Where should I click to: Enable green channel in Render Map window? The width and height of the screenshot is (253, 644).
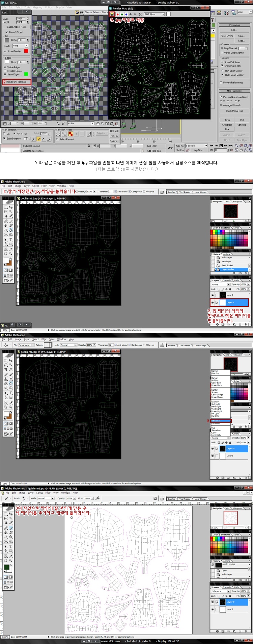point(122,14)
